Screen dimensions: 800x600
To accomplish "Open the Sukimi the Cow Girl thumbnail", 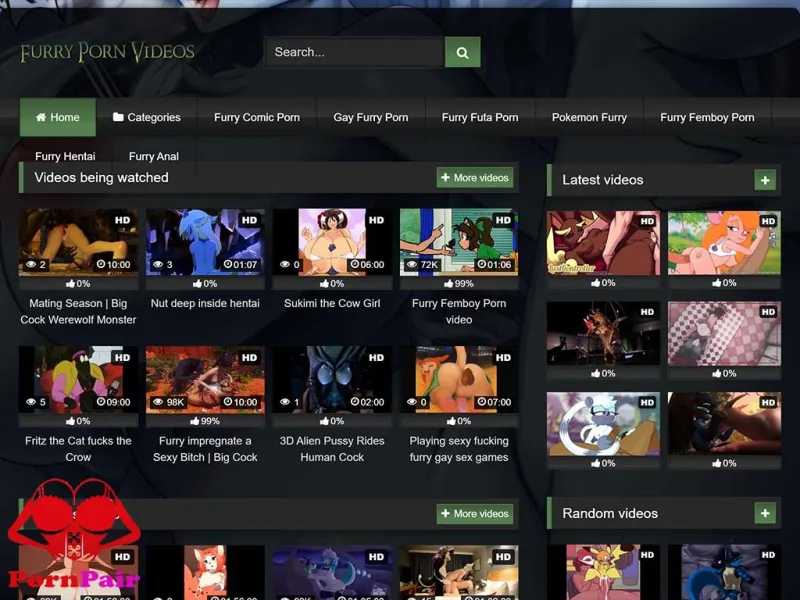I will 332,242.
